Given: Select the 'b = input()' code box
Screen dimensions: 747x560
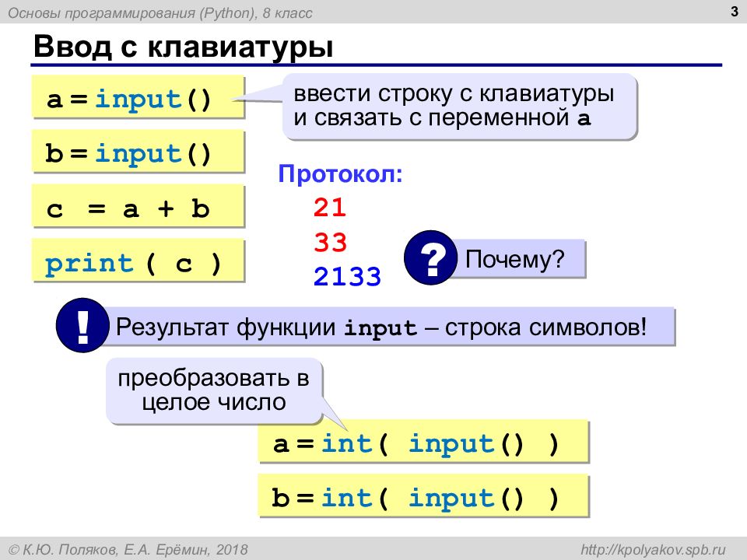Looking at the screenshot, I should (139, 152).
